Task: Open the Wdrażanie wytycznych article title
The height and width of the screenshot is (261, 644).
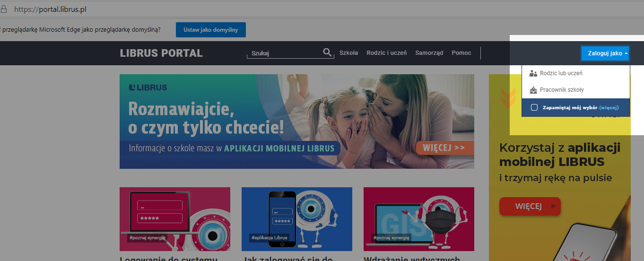Action: pos(412,259)
